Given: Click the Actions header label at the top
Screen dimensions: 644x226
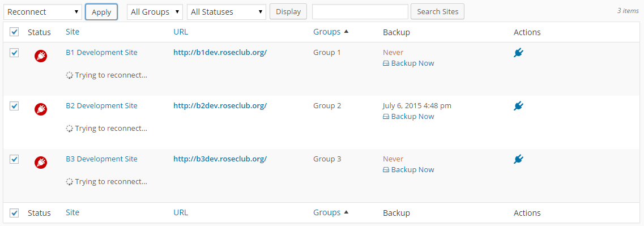Looking at the screenshot, I should coord(527,32).
